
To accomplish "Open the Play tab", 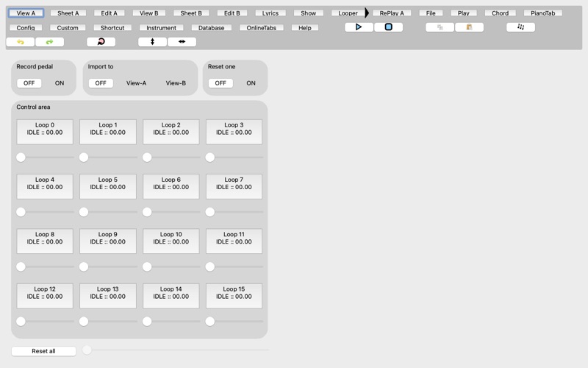I will pos(464,13).
